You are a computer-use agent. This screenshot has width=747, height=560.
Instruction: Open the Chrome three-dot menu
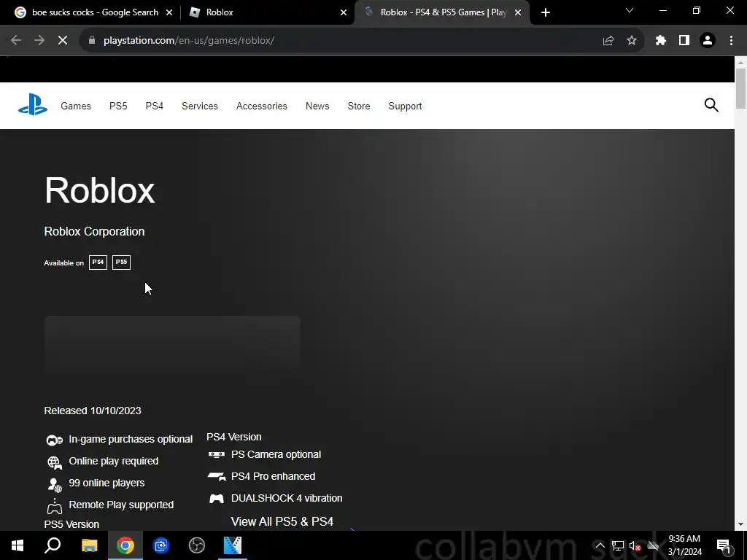tap(731, 41)
